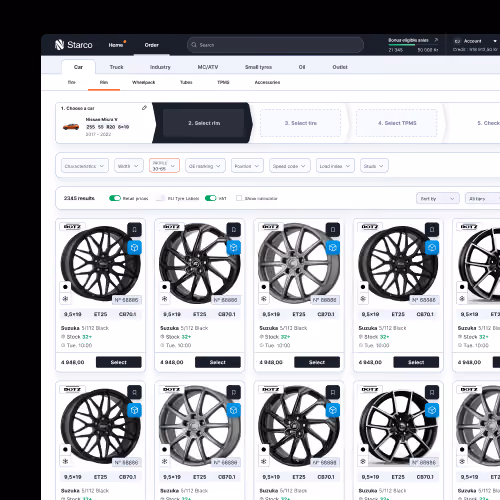500x500 pixels.
Task: Bookmark the second rim in second row
Action: pyautogui.click(x=234, y=392)
